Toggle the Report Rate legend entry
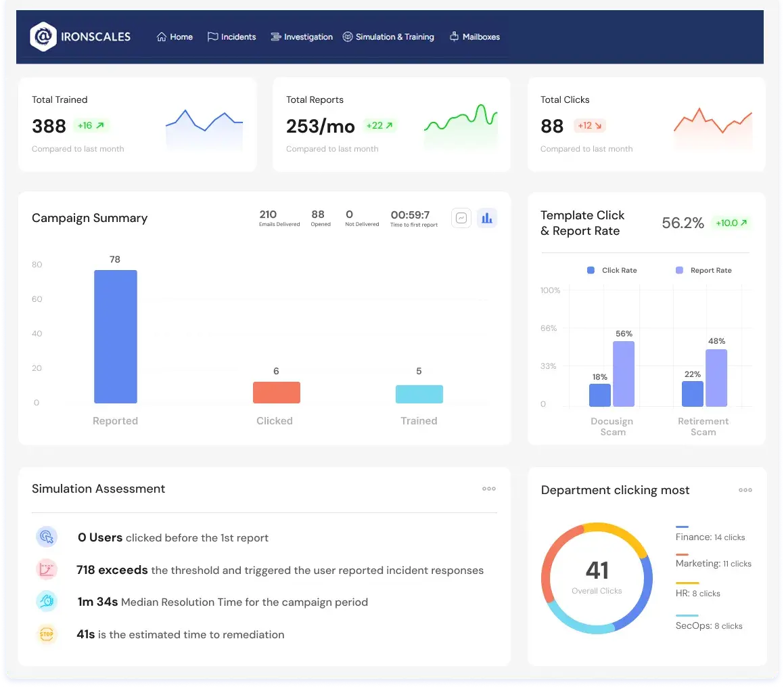This screenshot has height=687, width=784. 704,270
